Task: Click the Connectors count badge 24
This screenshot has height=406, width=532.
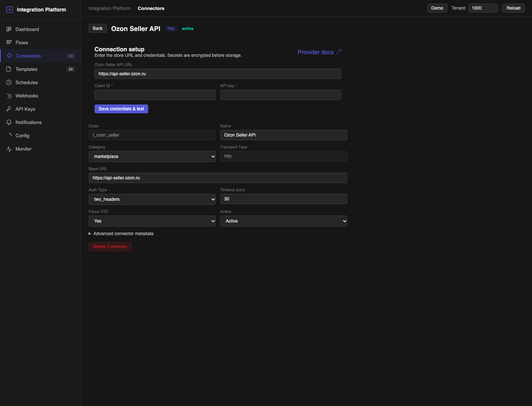Action: coord(71,56)
